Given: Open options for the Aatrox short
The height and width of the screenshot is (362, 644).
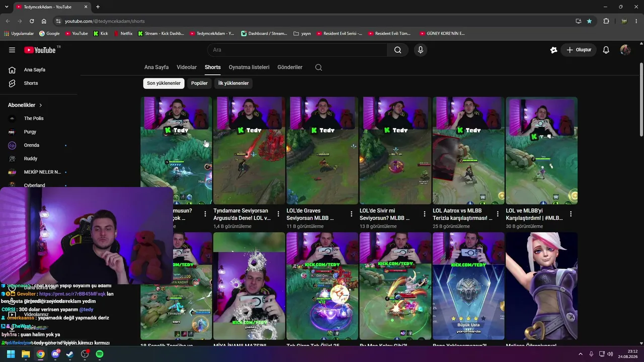Looking at the screenshot, I should tap(498, 214).
